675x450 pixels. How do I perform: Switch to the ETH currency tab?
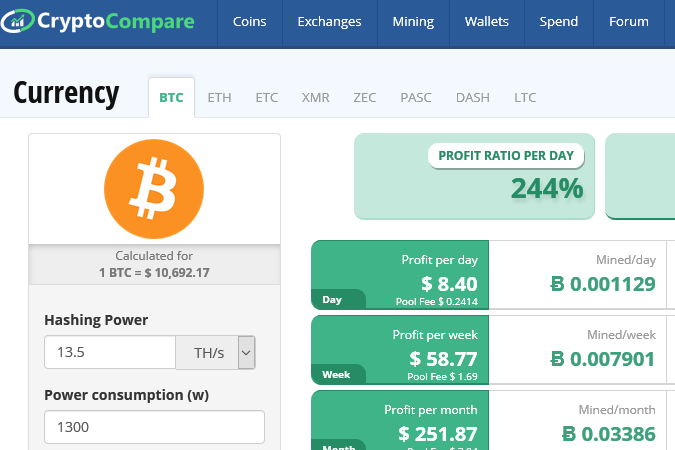[x=219, y=98]
